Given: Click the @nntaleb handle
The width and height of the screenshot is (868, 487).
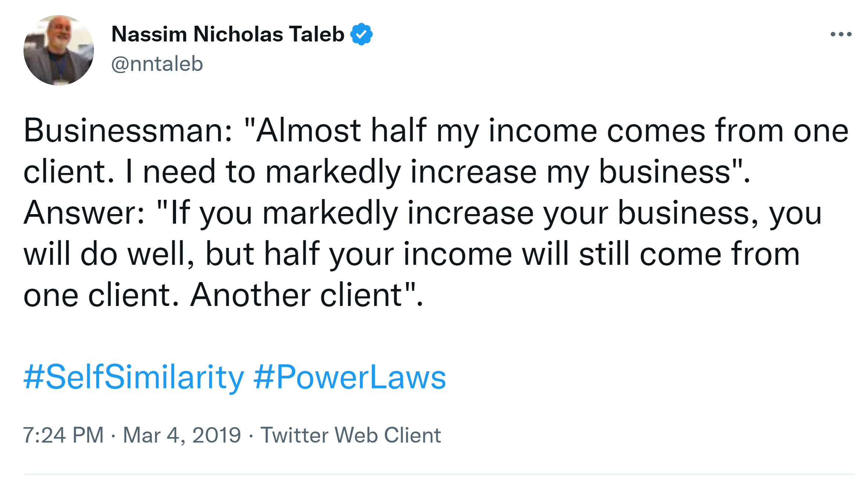Looking at the screenshot, I should pos(157,64).
